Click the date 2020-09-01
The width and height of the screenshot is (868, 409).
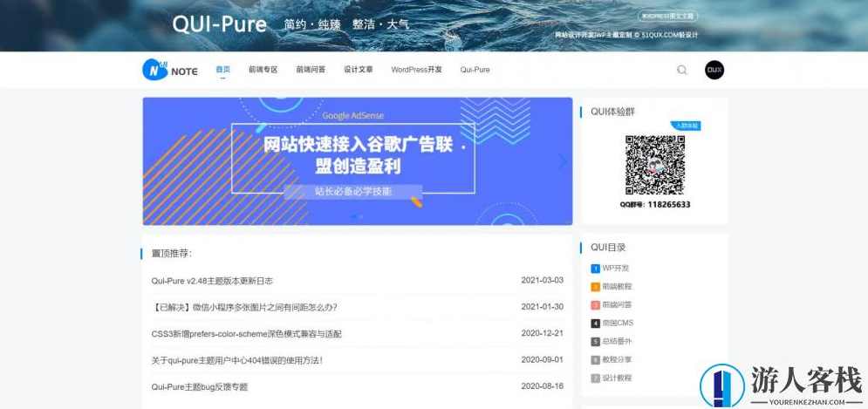tap(543, 360)
